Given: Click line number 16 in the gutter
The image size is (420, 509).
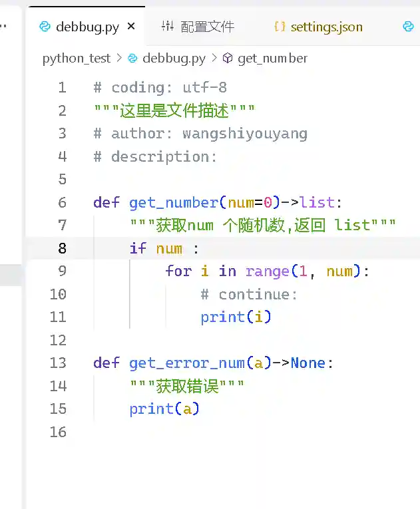Looking at the screenshot, I should [58, 432].
